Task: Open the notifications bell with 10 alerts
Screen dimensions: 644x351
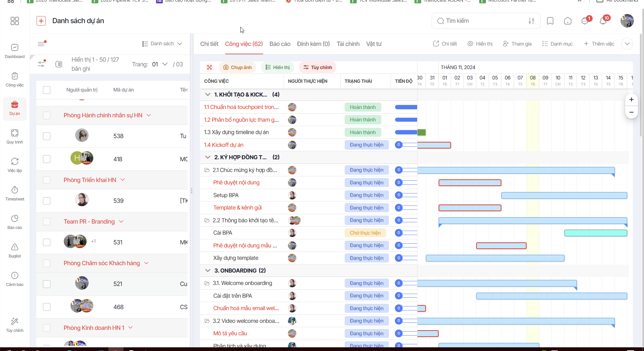Action: pyautogui.click(x=603, y=21)
